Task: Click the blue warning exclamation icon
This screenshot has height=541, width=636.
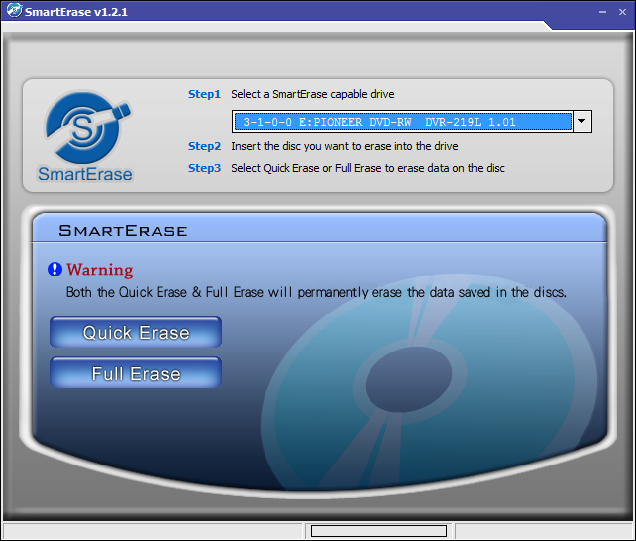Action: [55, 269]
